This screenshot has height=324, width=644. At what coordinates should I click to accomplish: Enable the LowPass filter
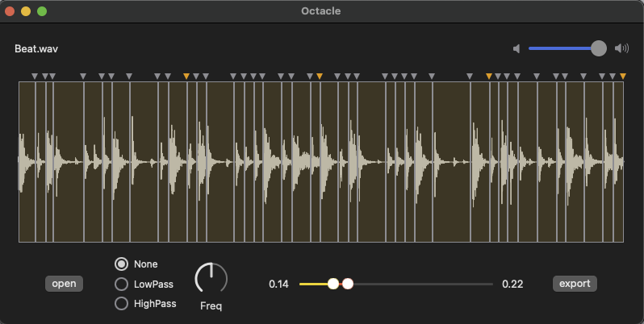122,284
